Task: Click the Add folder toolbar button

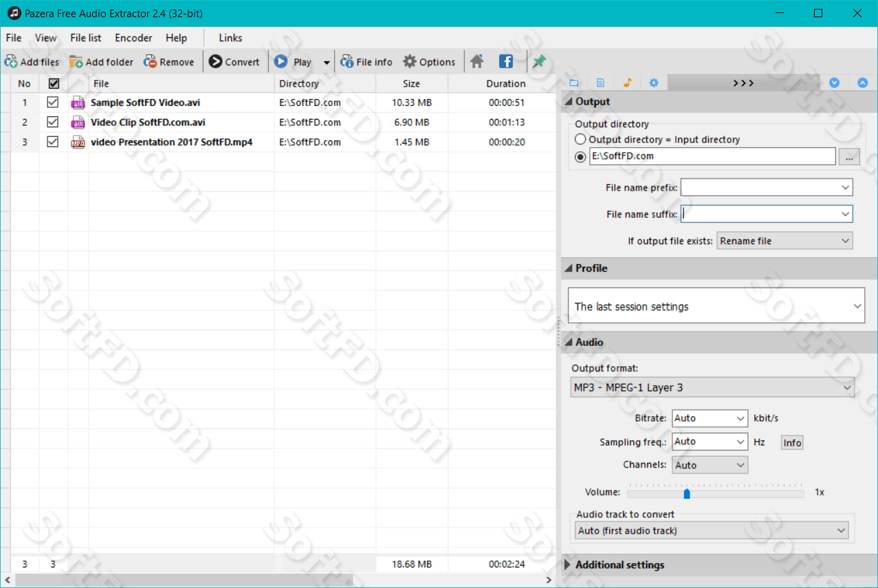Action: [x=101, y=62]
